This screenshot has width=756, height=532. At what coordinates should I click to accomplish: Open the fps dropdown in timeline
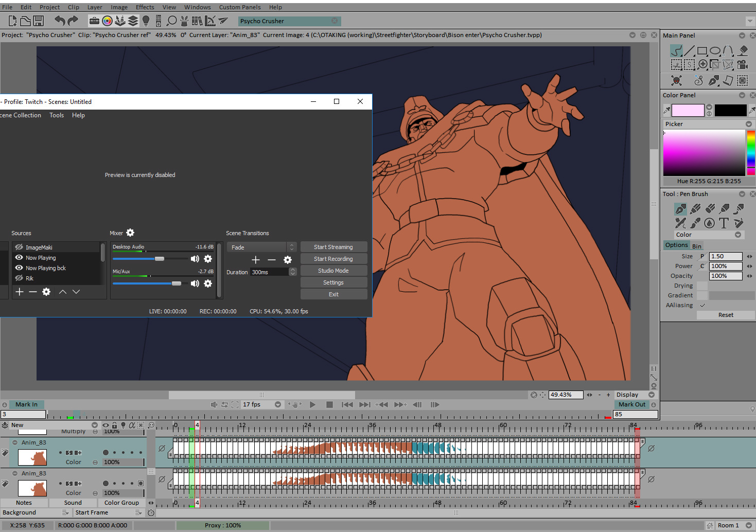coord(278,405)
